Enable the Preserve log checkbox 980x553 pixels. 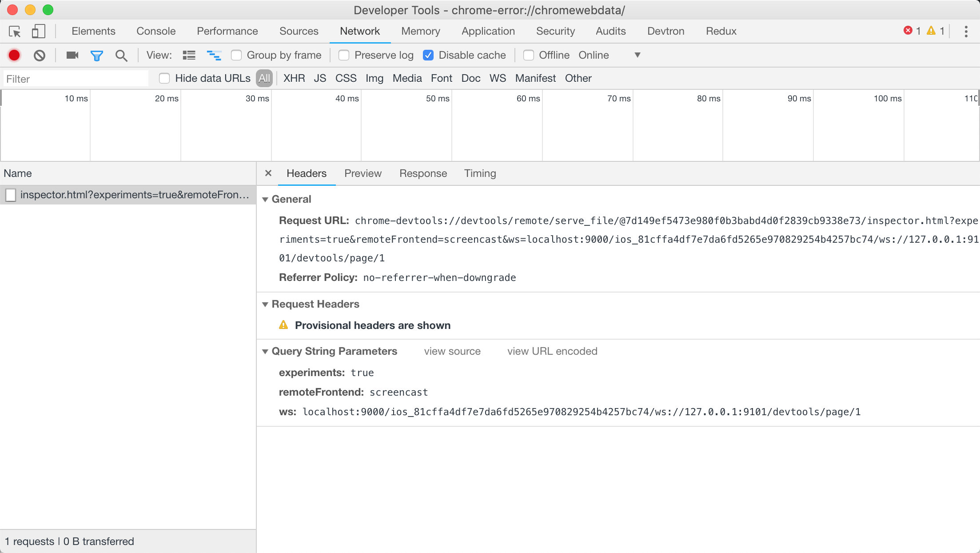coord(343,55)
